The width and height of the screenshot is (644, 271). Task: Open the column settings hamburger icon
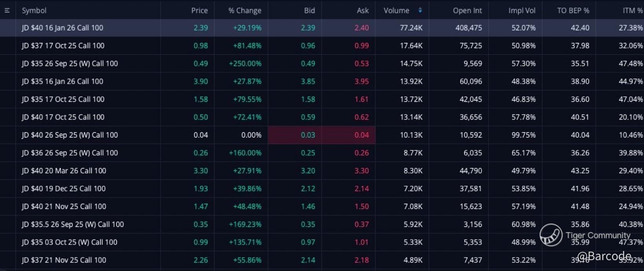click(x=7, y=11)
